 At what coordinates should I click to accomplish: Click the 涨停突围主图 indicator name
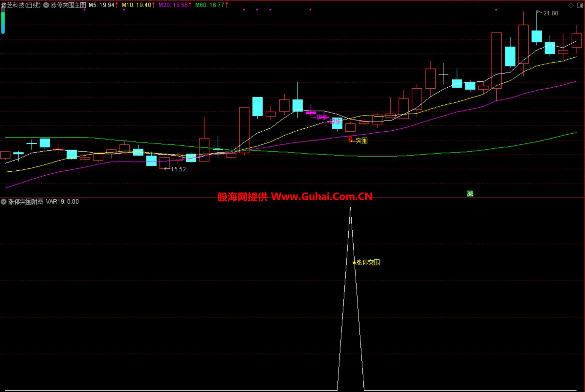coord(68,5)
